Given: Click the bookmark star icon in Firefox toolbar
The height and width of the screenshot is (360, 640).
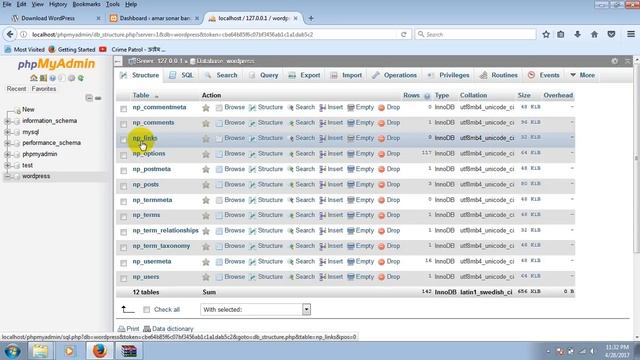Looking at the screenshot, I should pos(546,34).
